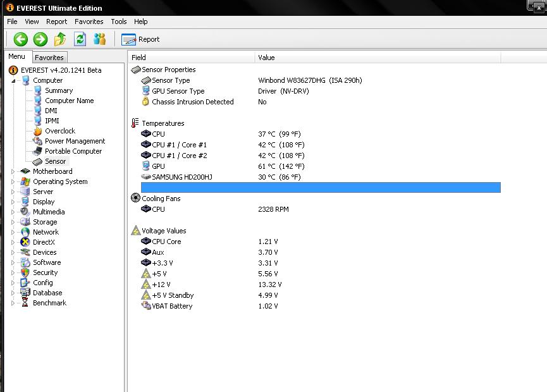Select the Overclock flame icon in tree
Image resolution: width=547 pixels, height=392 pixels.
(38, 131)
